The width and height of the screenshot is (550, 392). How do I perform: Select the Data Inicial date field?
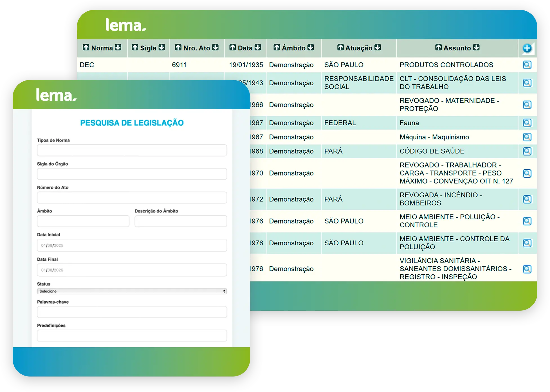tap(132, 245)
